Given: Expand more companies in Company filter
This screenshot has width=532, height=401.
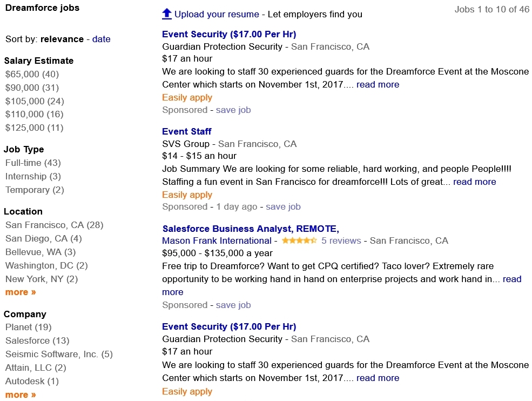Looking at the screenshot, I should point(21,395).
